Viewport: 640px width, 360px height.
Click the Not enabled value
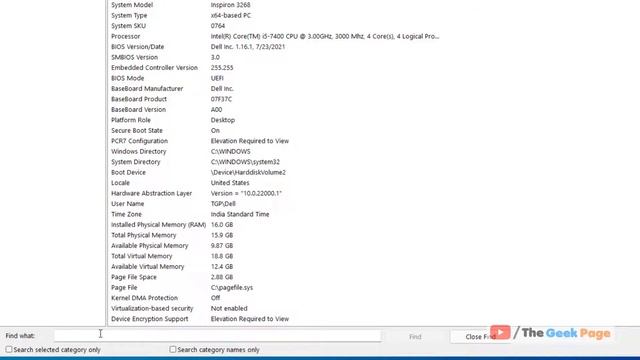tap(229, 309)
